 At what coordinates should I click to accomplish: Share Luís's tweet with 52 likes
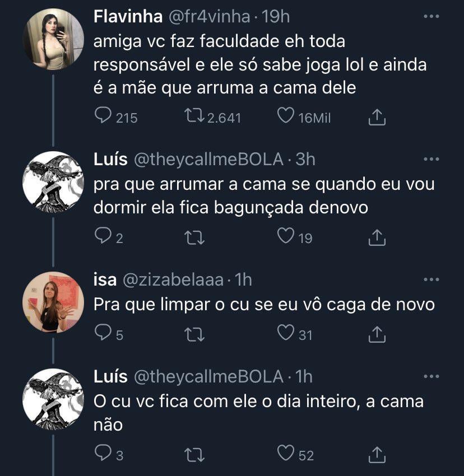[377, 455]
